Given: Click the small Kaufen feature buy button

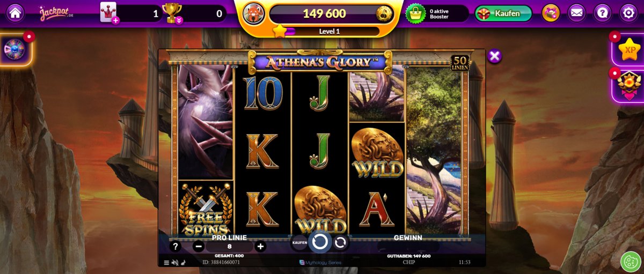Looking at the screenshot, I should (x=300, y=243).
